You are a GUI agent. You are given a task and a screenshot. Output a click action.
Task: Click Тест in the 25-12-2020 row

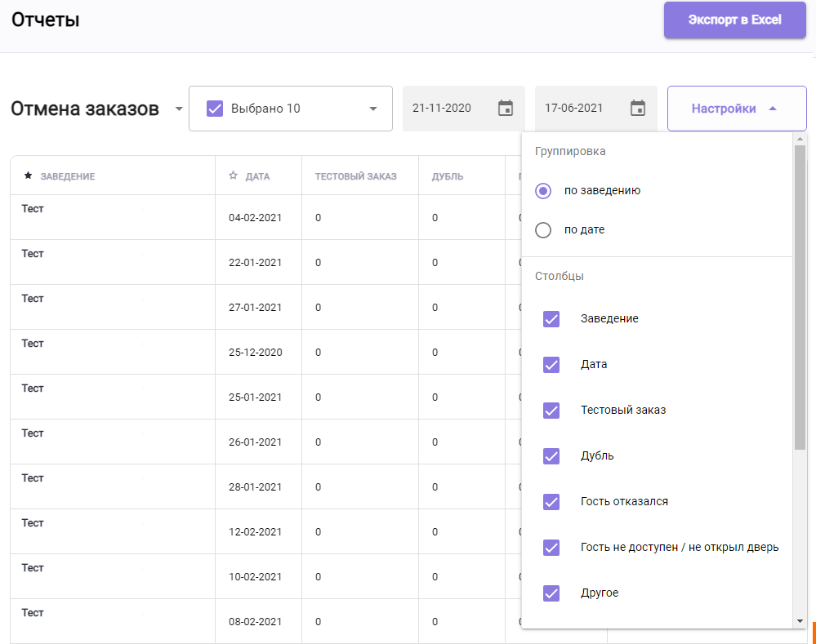pyautogui.click(x=33, y=344)
